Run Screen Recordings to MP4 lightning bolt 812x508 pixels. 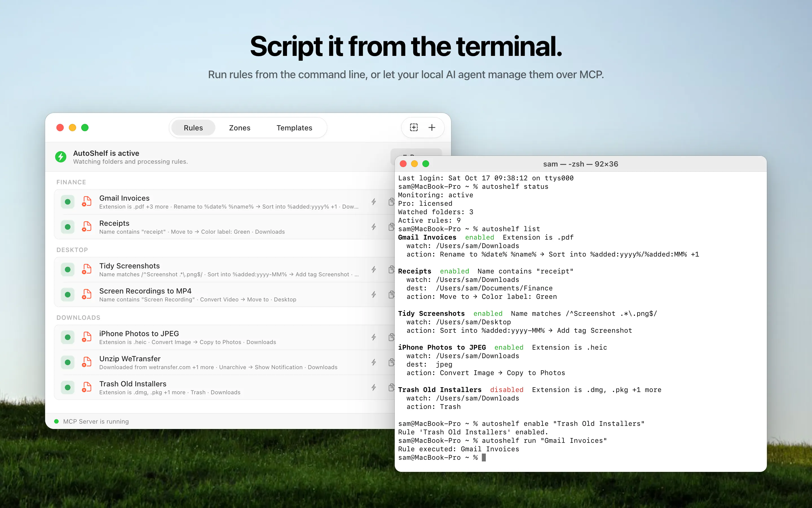[374, 295]
